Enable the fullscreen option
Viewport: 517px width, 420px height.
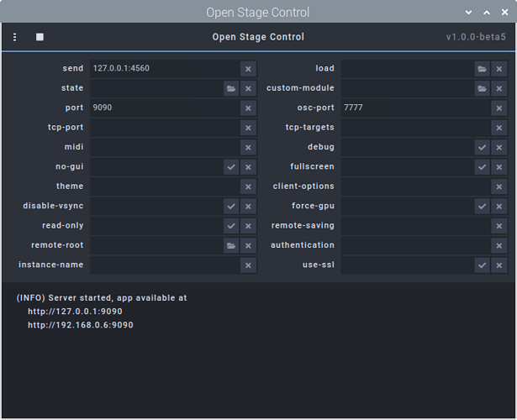click(482, 167)
